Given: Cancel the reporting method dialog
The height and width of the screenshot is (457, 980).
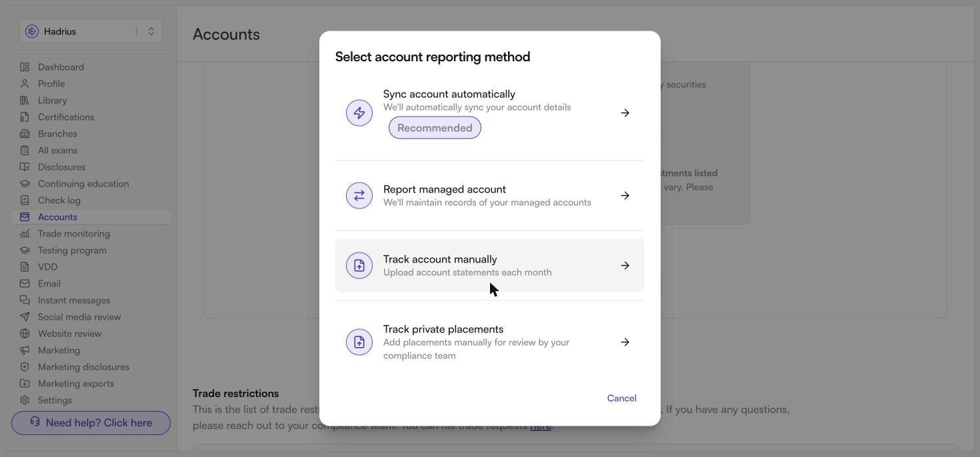Looking at the screenshot, I should (x=621, y=398).
